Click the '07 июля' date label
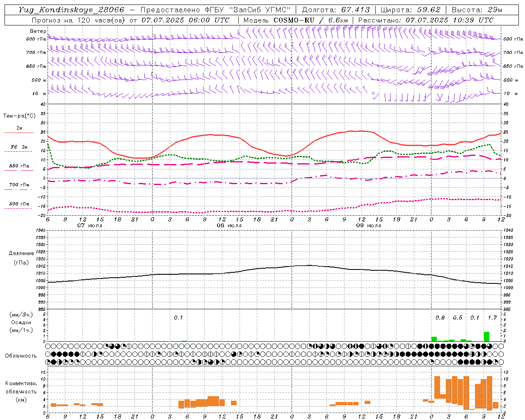 pyautogui.click(x=90, y=226)
